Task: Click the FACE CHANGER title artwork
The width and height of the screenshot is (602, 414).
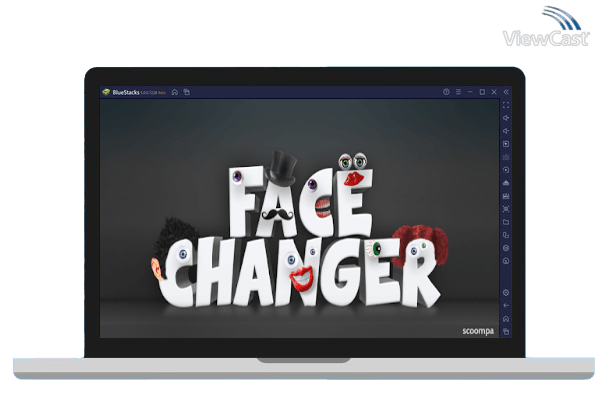Action: click(x=300, y=230)
